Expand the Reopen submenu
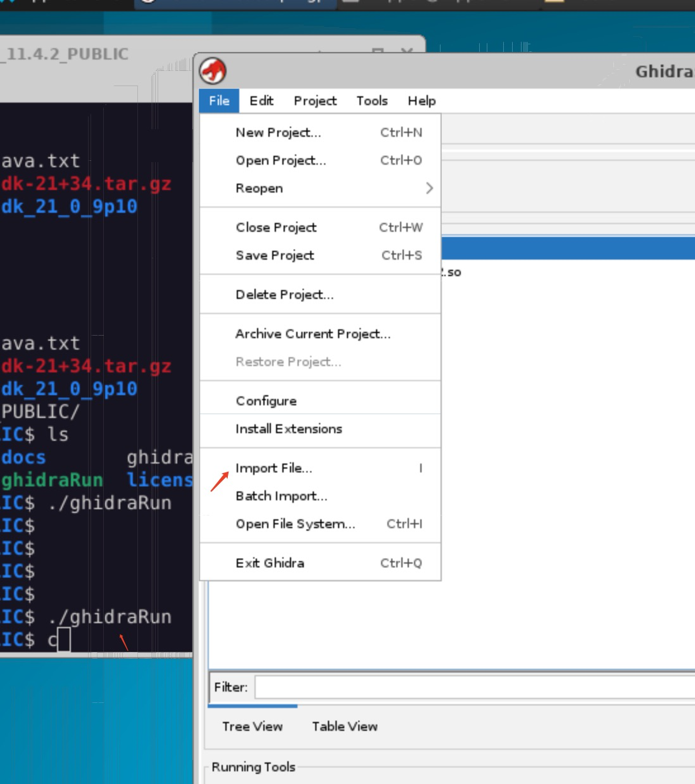The height and width of the screenshot is (784, 695). [320, 188]
